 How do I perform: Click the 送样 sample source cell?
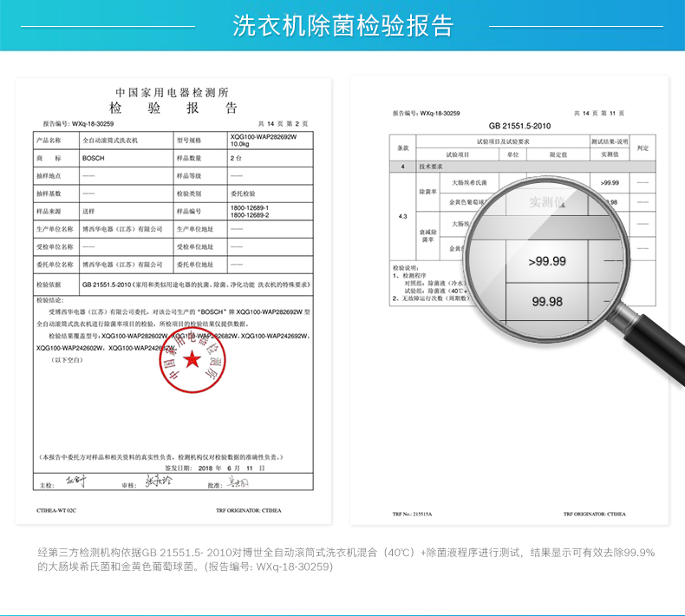pyautogui.click(x=127, y=211)
